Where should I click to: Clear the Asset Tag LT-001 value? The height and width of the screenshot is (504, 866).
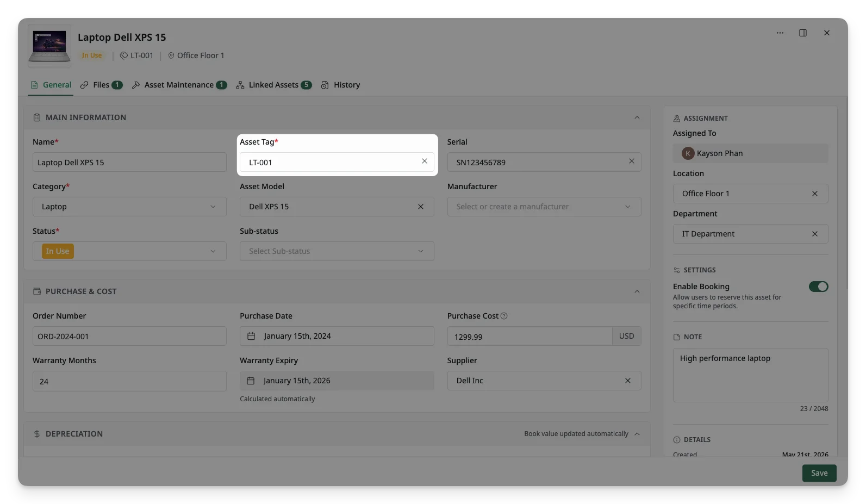tap(424, 161)
